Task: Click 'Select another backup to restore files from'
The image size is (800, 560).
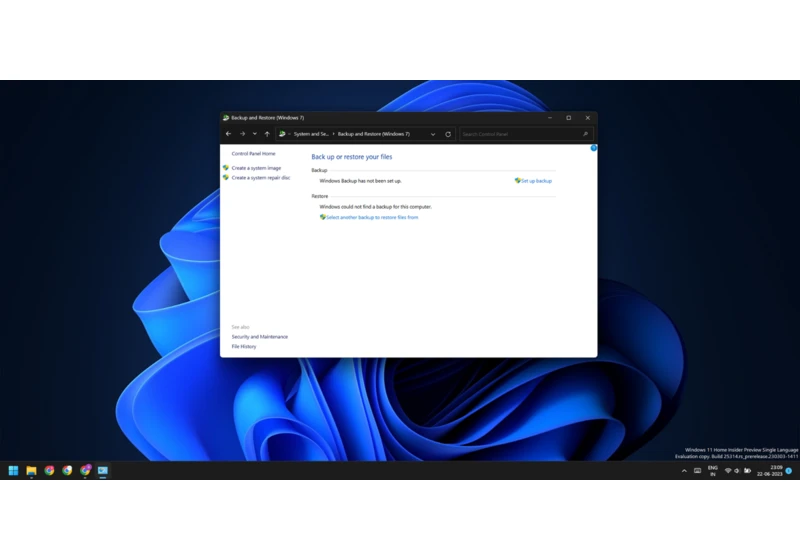Action: click(x=372, y=217)
